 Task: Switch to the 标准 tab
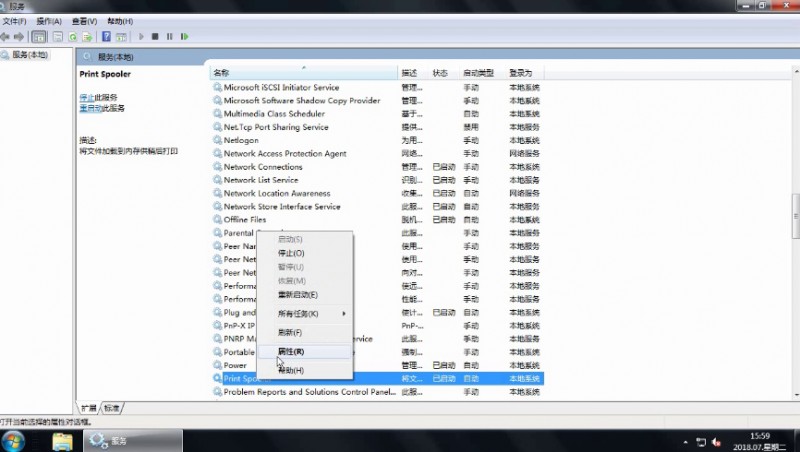click(x=112, y=408)
